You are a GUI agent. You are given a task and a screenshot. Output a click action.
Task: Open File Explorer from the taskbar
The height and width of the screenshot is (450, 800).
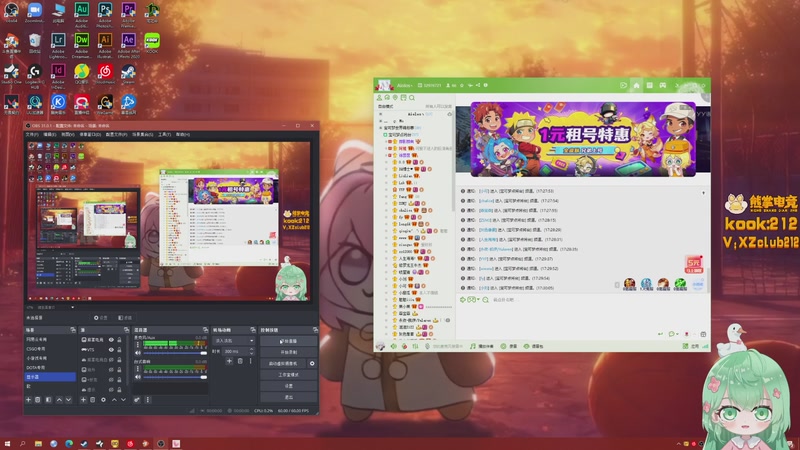[x=38, y=444]
